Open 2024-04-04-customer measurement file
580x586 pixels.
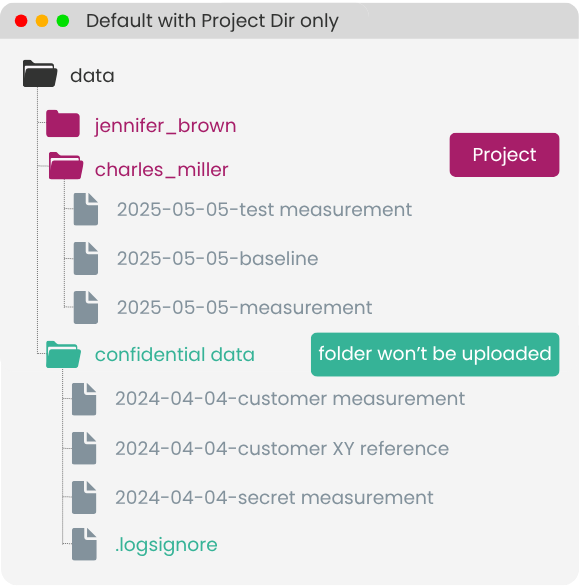(290, 399)
